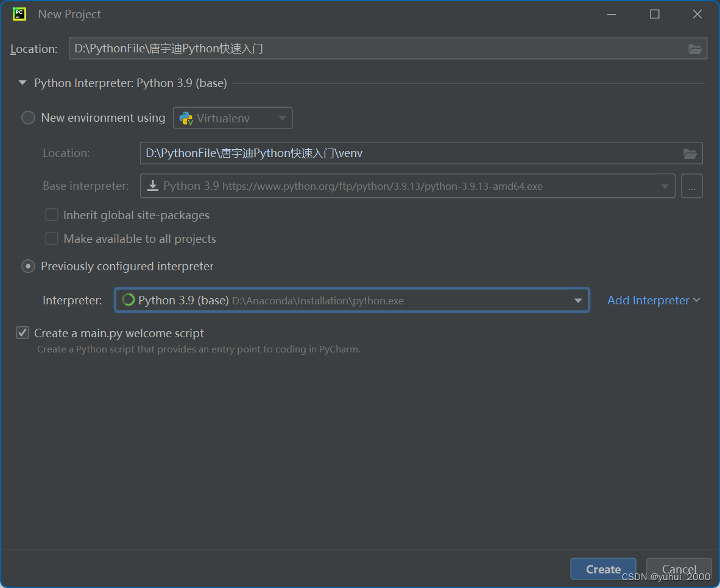Click into the project Location path field
The width and height of the screenshot is (720, 588).
tap(388, 49)
